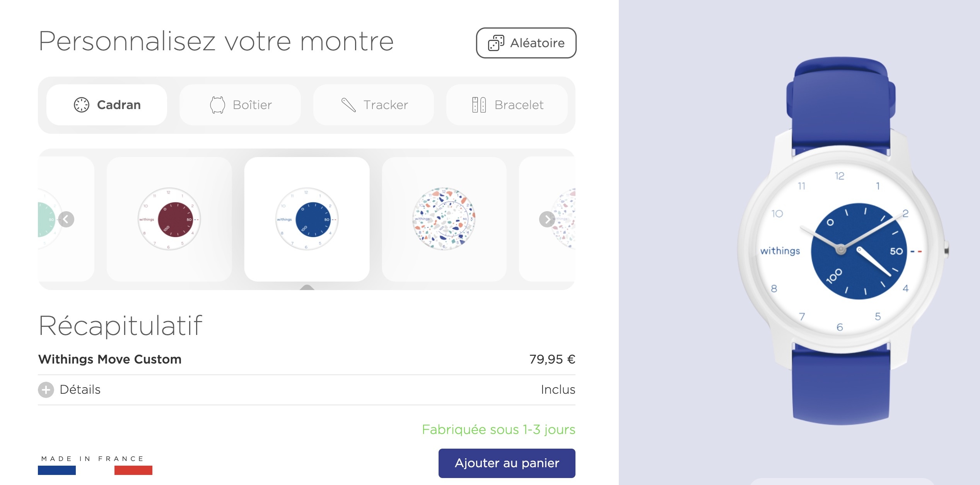Click the dice icon in Aléatoire
Screen dimensions: 980x485
click(x=496, y=43)
